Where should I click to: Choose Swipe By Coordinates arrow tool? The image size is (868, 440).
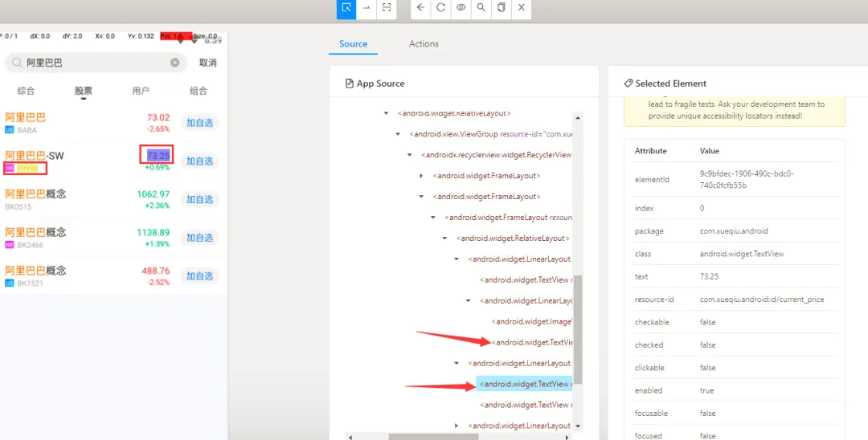(366, 8)
